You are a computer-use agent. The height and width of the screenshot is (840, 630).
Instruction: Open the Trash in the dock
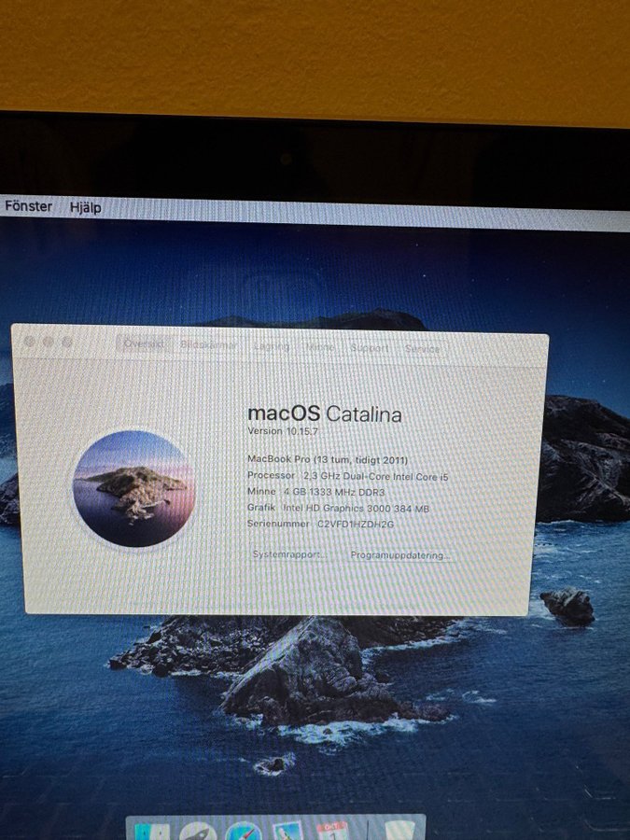pyautogui.click(x=399, y=832)
